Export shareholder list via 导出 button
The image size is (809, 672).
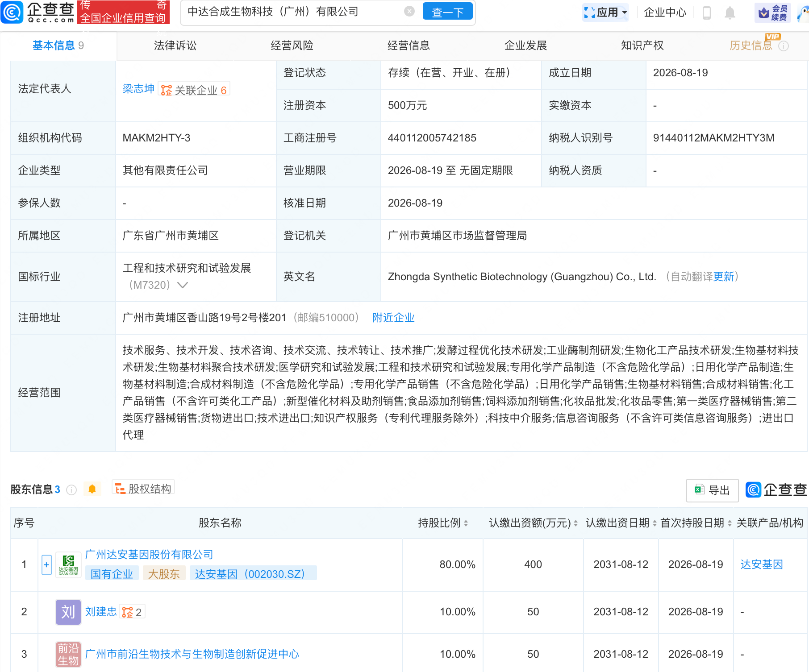712,490
